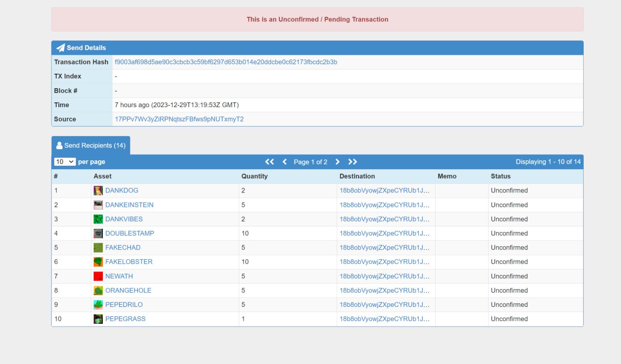The height and width of the screenshot is (364, 621).
Task: Open the NEWATH asset link
Action: 119,276
